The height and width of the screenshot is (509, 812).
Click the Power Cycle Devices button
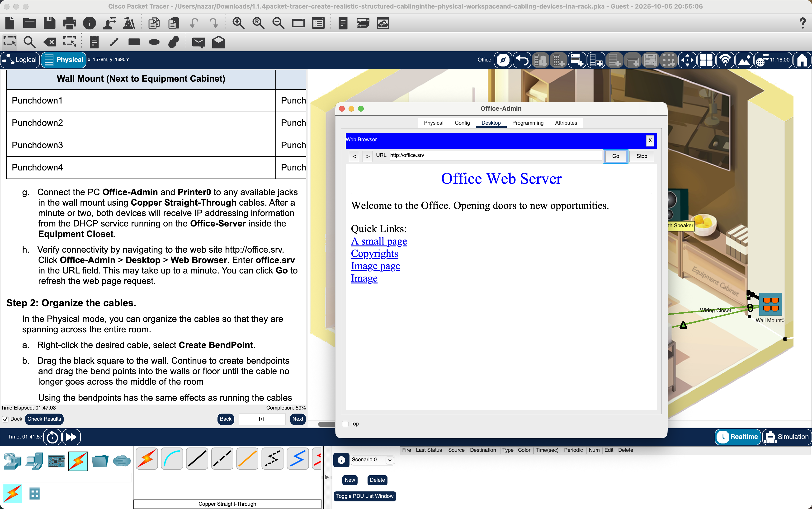[52, 437]
